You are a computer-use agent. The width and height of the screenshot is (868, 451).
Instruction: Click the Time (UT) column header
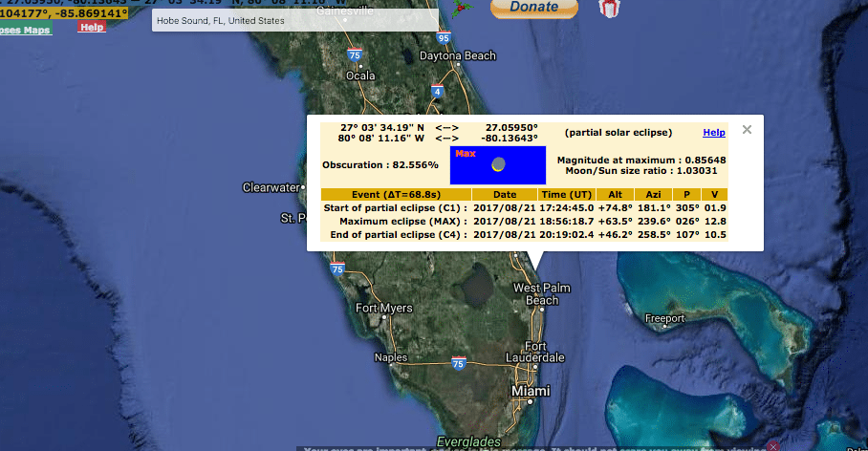tap(566, 194)
